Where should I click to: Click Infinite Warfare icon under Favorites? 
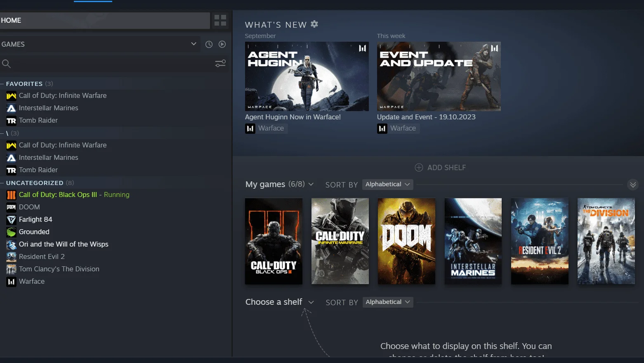pos(11,96)
